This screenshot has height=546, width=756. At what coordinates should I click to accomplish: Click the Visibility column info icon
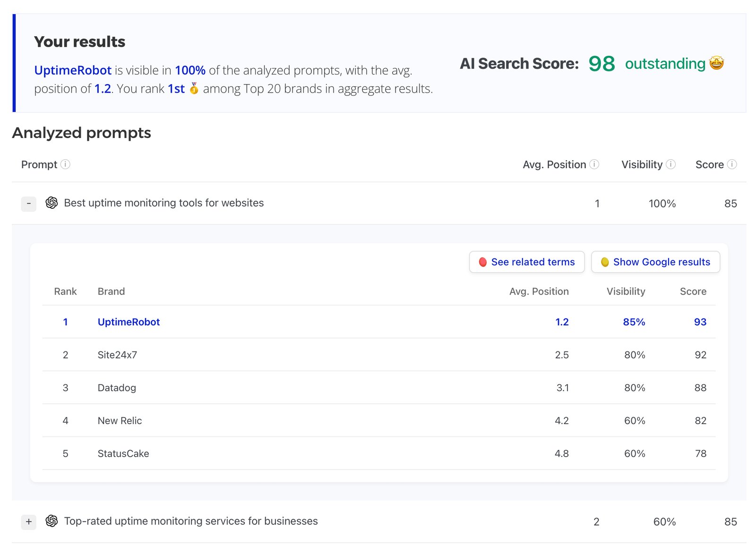pyautogui.click(x=670, y=164)
